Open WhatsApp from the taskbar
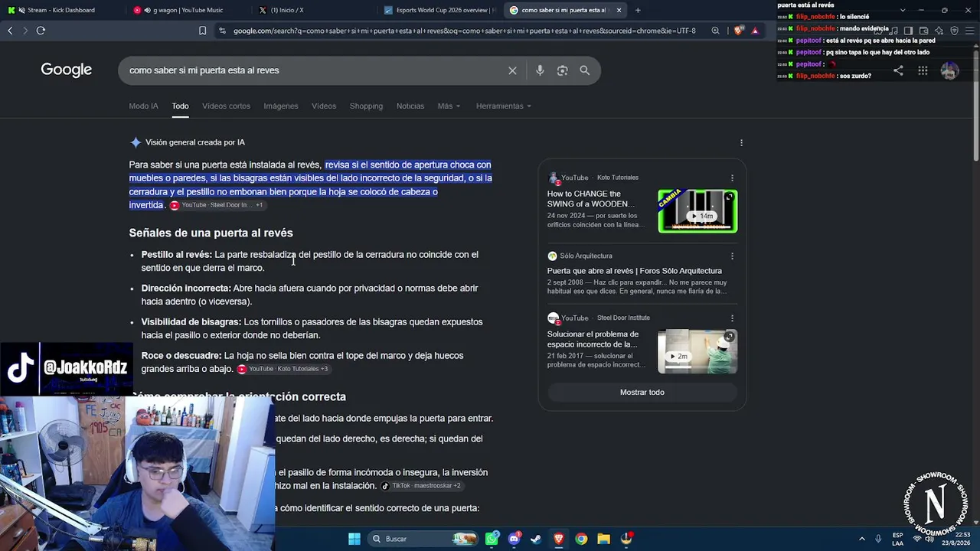The width and height of the screenshot is (980, 551). [x=492, y=539]
